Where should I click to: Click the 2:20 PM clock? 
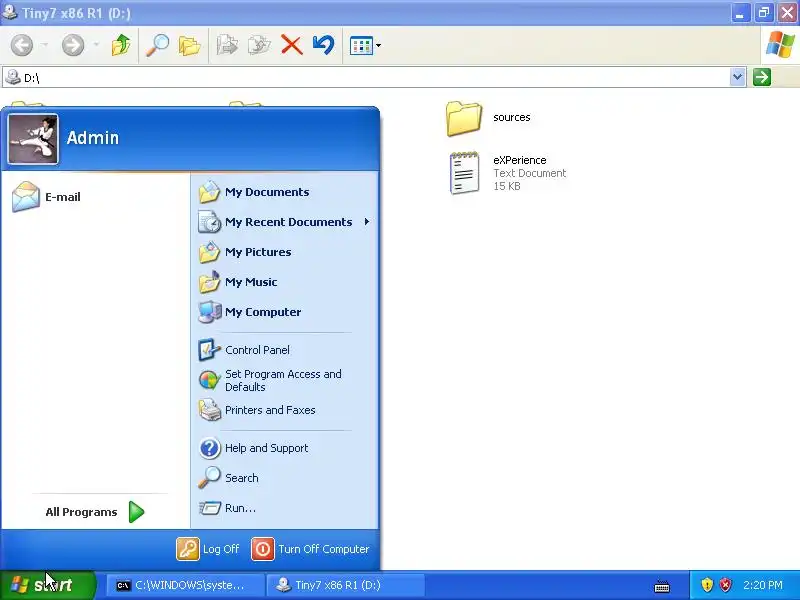[763, 585]
